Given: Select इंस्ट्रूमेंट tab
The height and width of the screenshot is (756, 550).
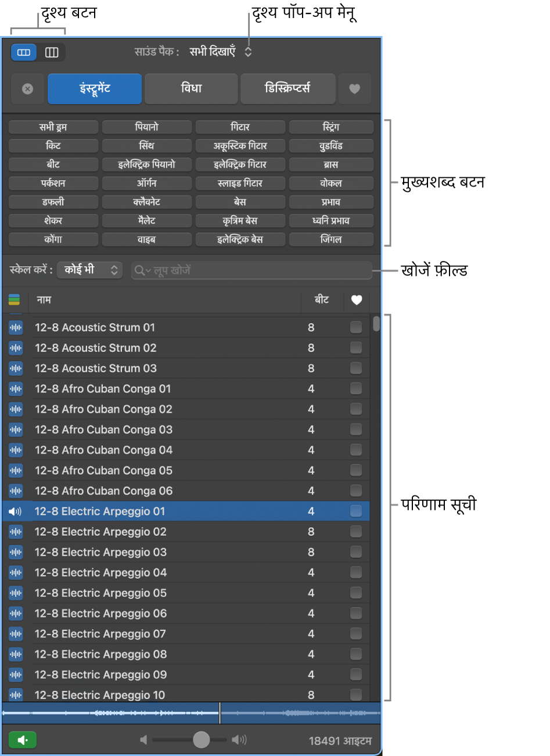Looking at the screenshot, I should (x=95, y=89).
